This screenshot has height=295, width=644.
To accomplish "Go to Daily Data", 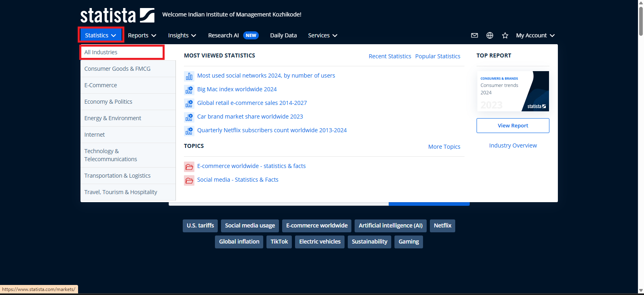I will click(283, 35).
